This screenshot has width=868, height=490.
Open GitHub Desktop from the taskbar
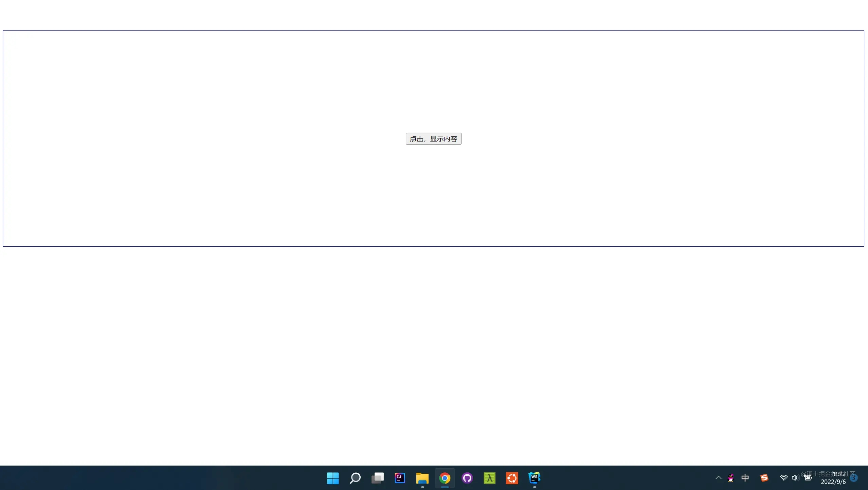click(467, 478)
